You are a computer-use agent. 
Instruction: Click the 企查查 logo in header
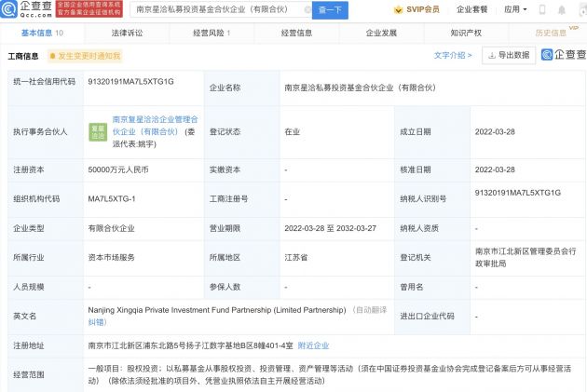(26, 9)
